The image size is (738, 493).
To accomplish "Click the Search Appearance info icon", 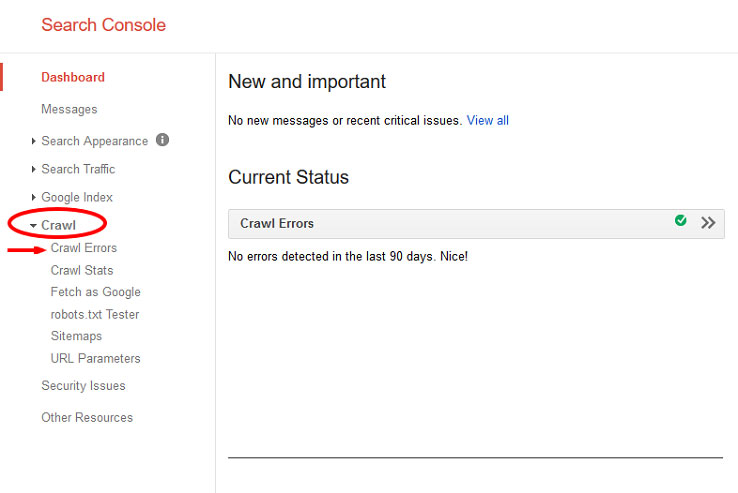I will (x=162, y=140).
